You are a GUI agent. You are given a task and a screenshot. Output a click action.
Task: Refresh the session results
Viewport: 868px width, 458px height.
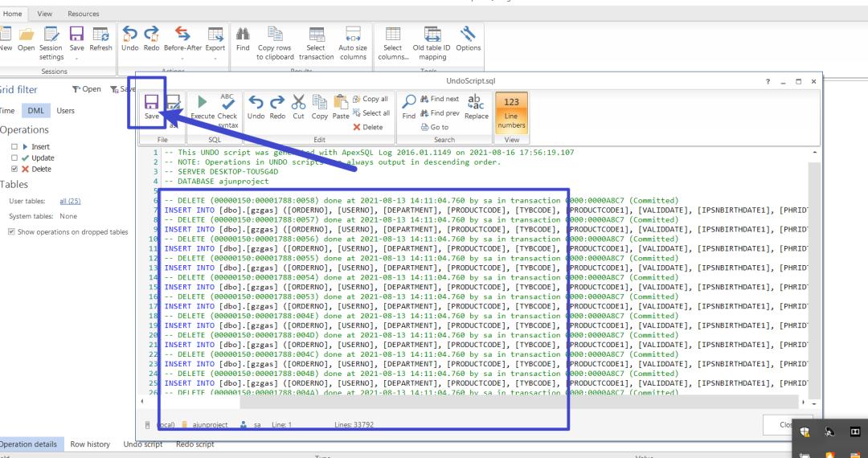tap(100, 40)
